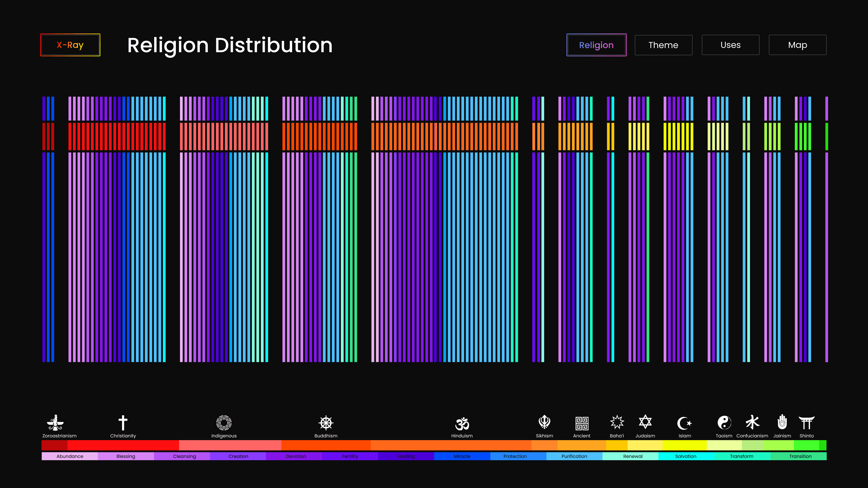Select the Salvation cyan legend swatch
The image size is (868, 488).
686,456
